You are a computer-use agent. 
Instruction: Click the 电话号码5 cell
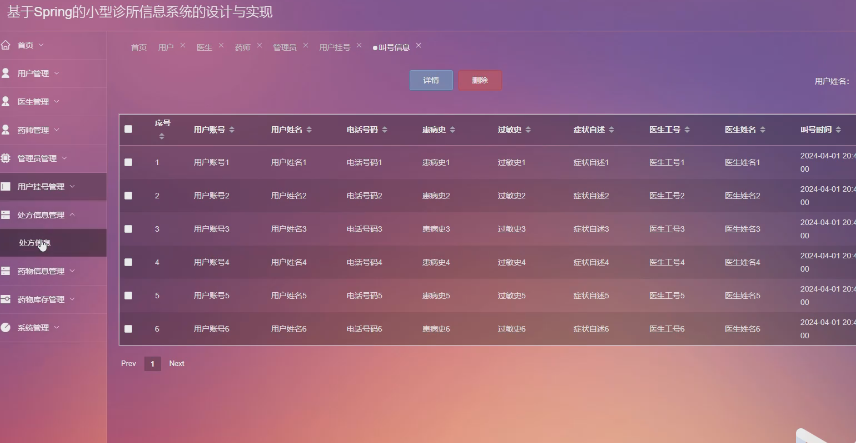(364, 296)
